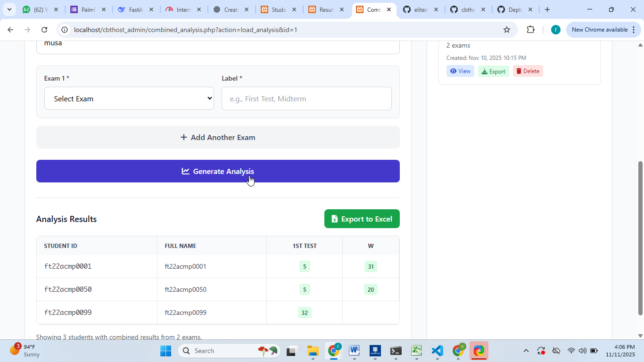The width and height of the screenshot is (644, 362).
Task: Open a new browser tab
Action: tap(547, 9)
